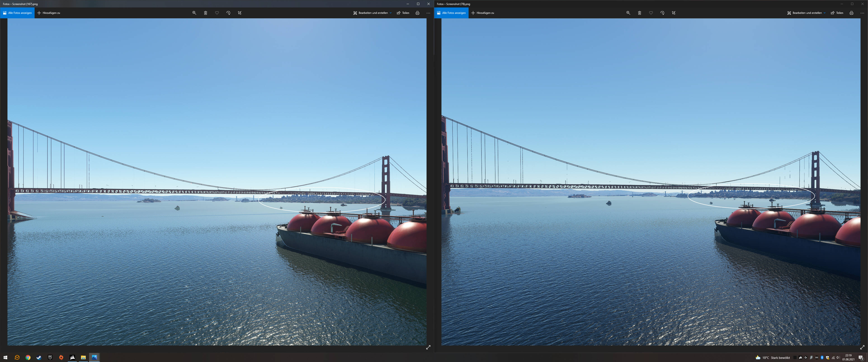Open three-dots more menu in right window

(x=862, y=13)
